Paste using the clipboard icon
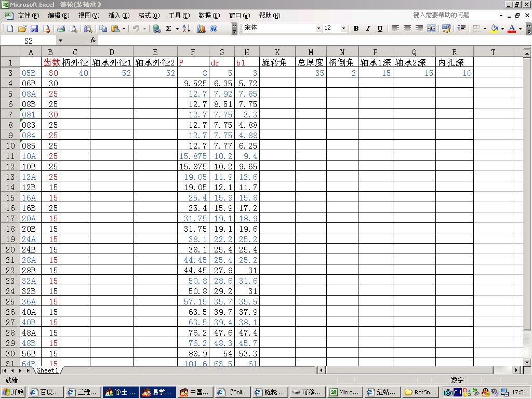The width and height of the screenshot is (532, 399). tap(115, 29)
